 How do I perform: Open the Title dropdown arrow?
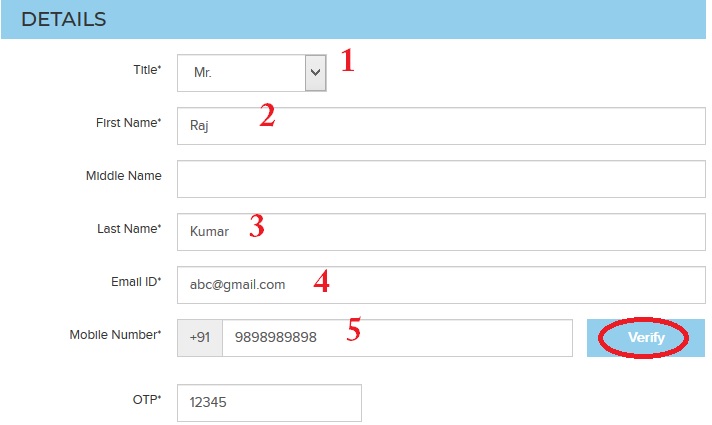[x=315, y=73]
